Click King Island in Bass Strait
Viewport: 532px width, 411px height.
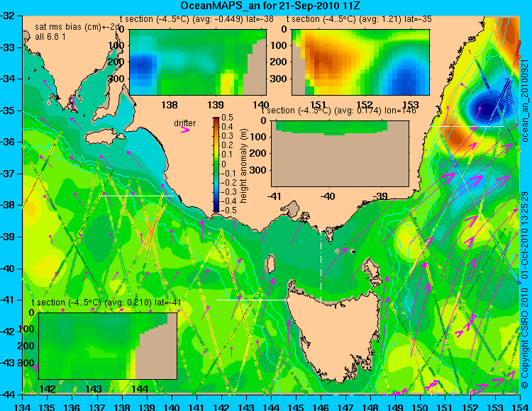click(270, 264)
